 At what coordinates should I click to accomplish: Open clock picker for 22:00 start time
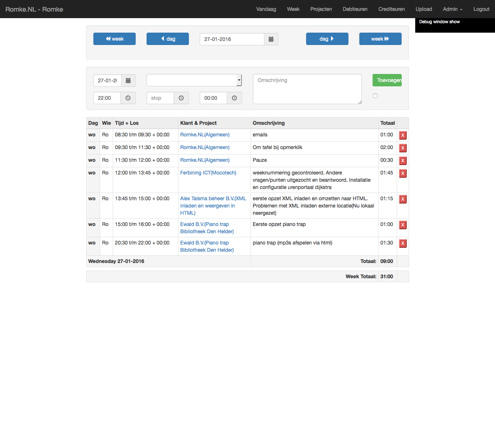tap(128, 98)
